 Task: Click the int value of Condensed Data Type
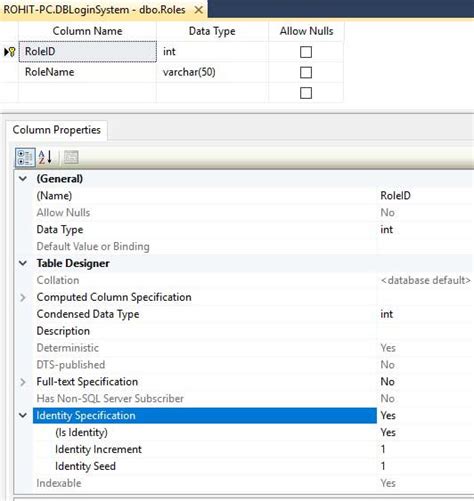(386, 314)
